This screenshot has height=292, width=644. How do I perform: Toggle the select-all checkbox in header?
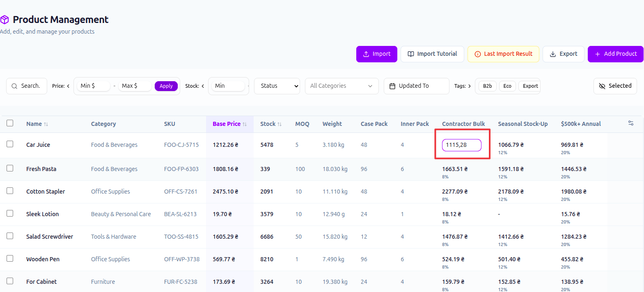[x=10, y=123]
